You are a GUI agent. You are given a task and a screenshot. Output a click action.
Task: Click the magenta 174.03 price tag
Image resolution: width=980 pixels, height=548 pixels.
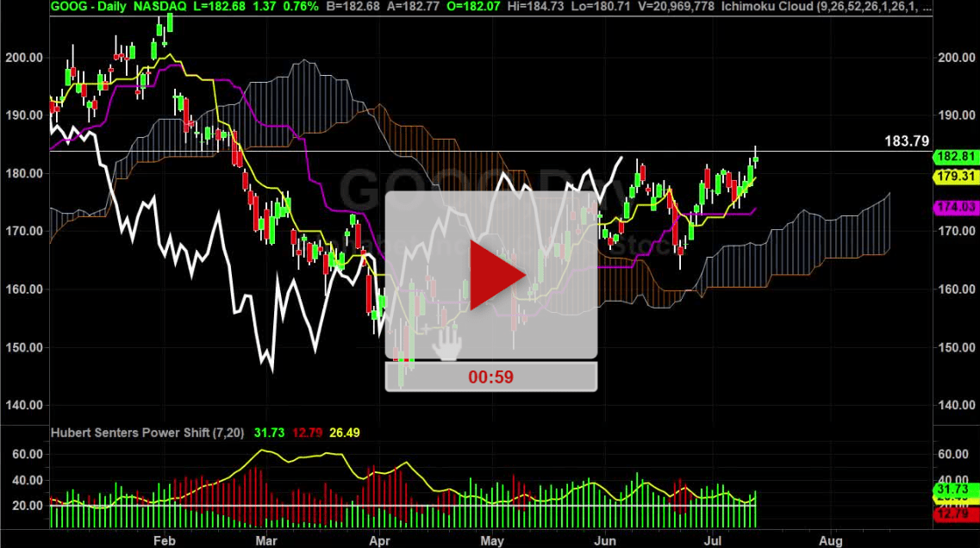956,206
